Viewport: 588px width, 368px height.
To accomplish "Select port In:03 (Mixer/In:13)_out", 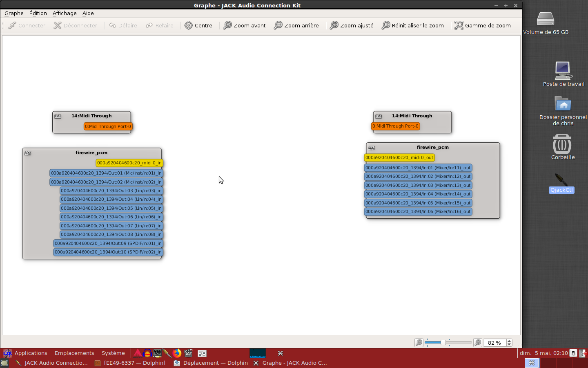I will (x=418, y=185).
